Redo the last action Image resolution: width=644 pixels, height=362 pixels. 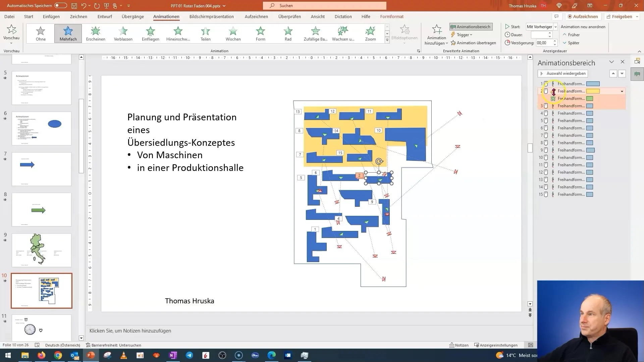coord(97,6)
